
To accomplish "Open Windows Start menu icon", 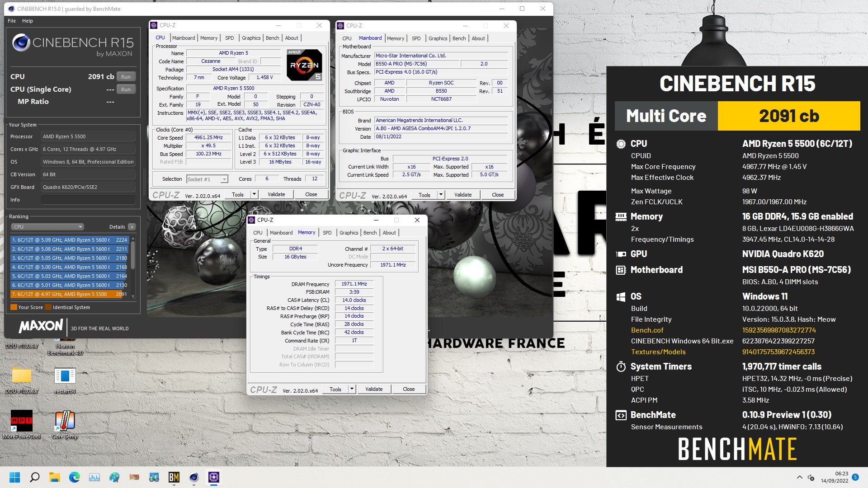I will point(15,477).
